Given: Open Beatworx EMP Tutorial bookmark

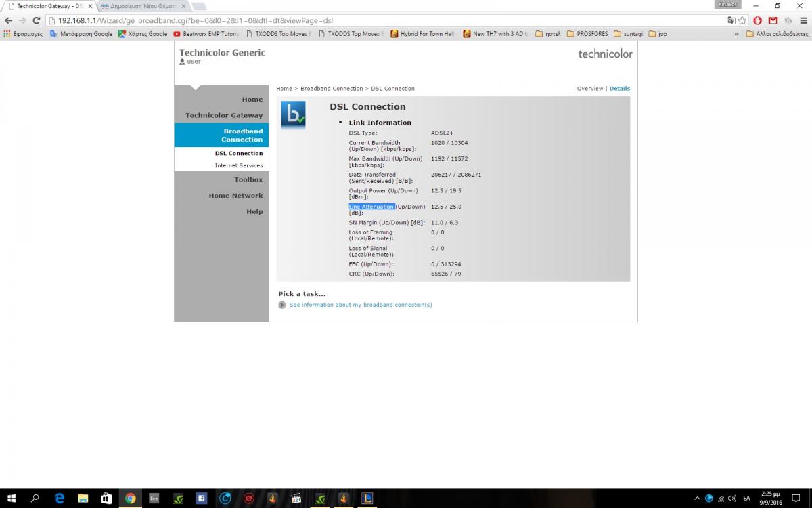Looking at the screenshot, I should click(x=206, y=34).
